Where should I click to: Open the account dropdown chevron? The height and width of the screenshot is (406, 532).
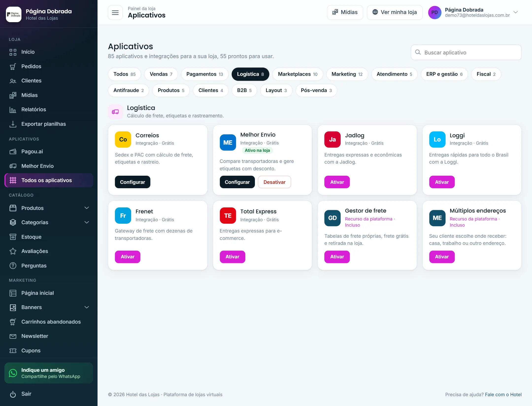(x=515, y=12)
